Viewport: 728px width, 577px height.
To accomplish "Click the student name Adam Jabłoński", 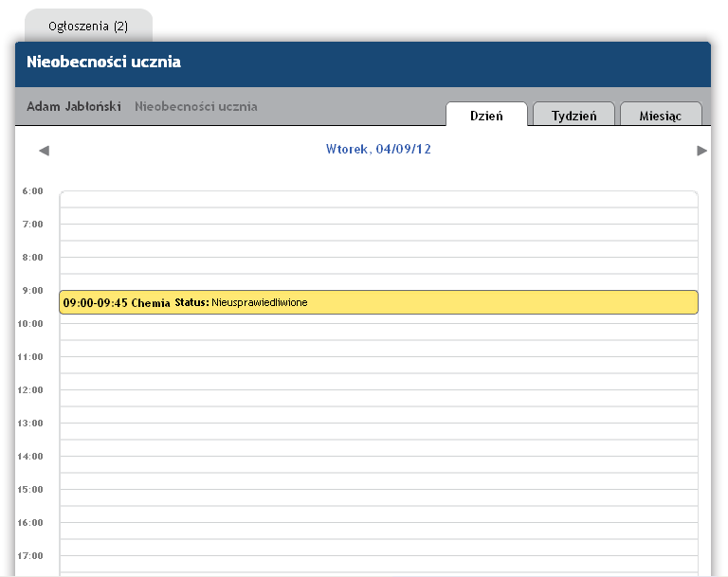I will pos(74,106).
